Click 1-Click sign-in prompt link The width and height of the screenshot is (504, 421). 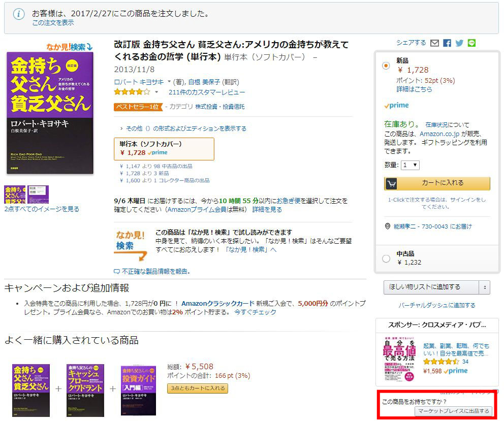pyautogui.click(x=437, y=203)
